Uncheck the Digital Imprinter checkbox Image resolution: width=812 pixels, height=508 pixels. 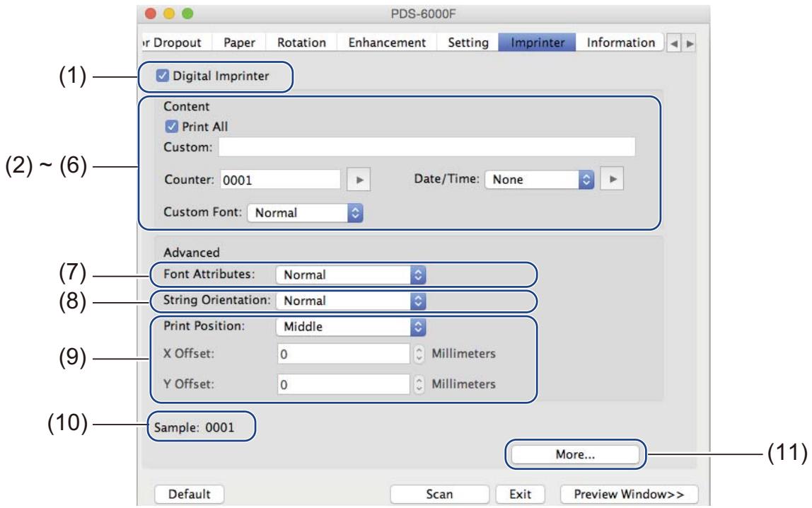pos(162,76)
